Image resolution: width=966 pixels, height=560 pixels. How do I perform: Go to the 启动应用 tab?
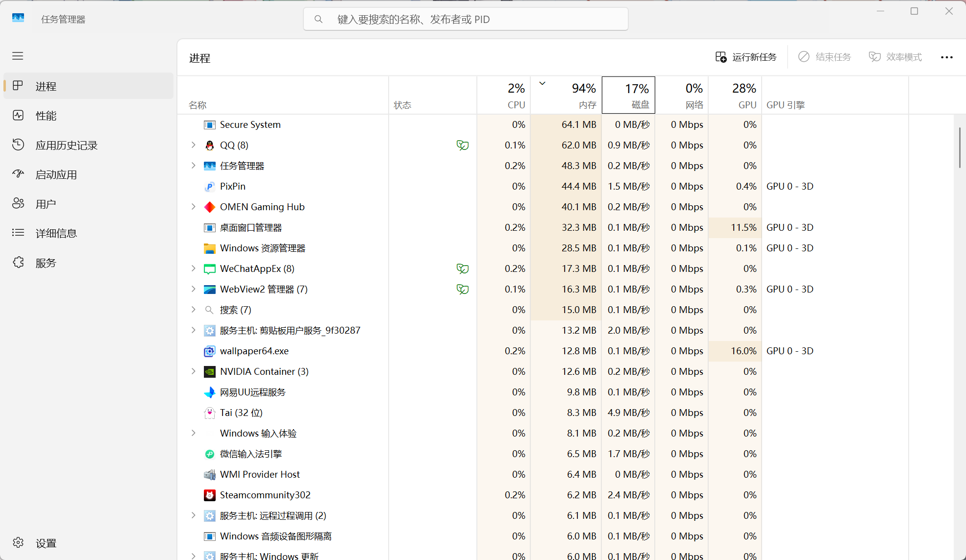click(89, 174)
